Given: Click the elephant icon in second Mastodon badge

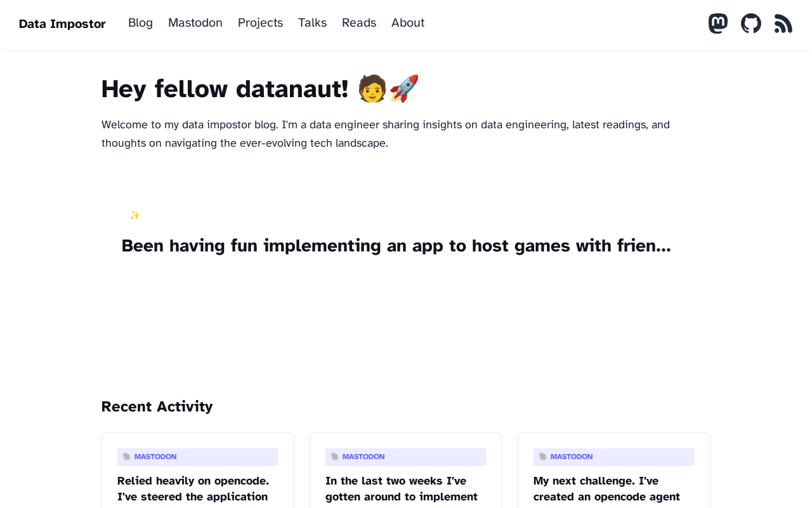Looking at the screenshot, I should pyautogui.click(x=335, y=457).
